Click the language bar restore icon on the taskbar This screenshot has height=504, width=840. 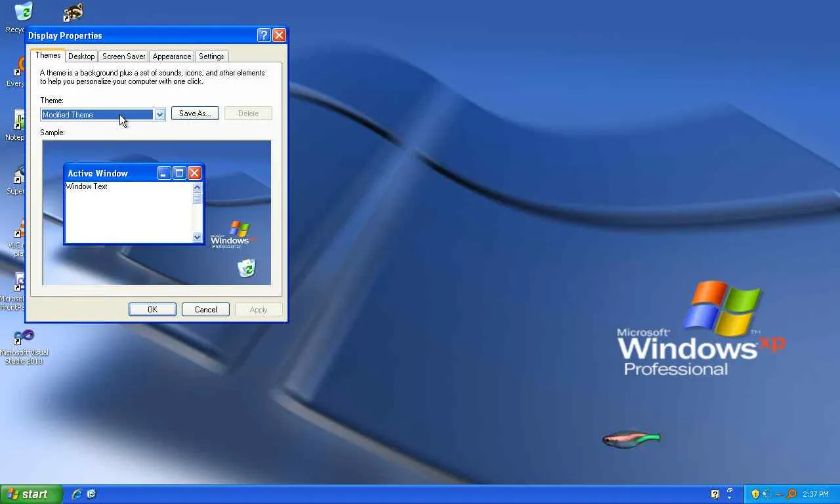point(730,490)
